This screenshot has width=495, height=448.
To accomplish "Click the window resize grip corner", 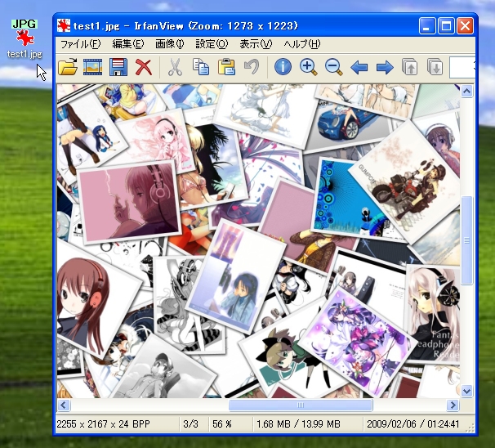I will (x=470, y=428).
